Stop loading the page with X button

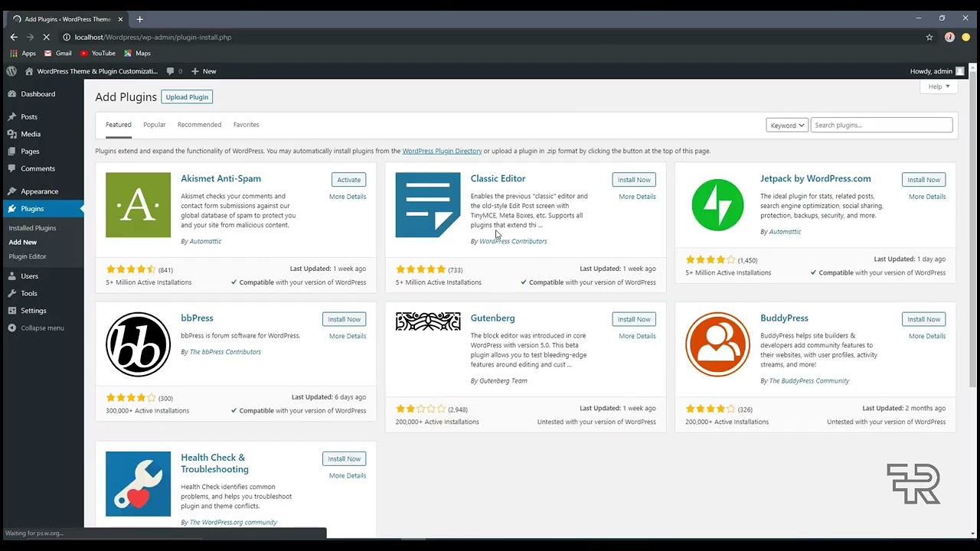(47, 37)
